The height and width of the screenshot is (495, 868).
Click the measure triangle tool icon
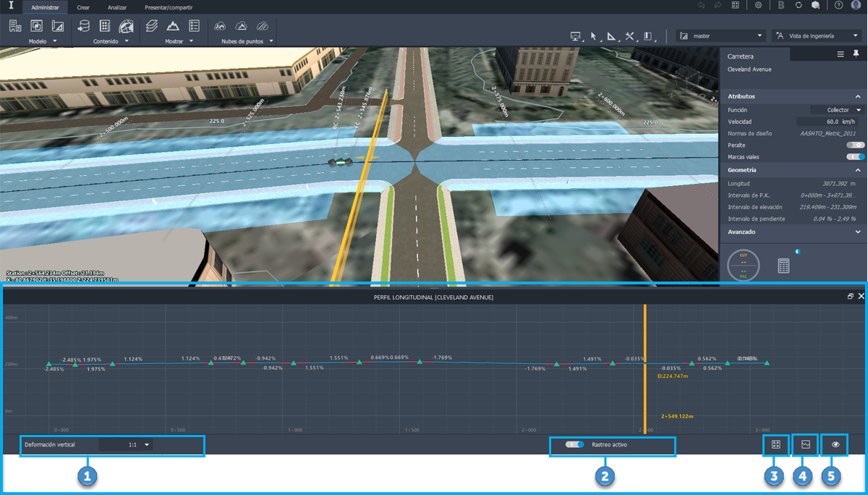(x=611, y=36)
